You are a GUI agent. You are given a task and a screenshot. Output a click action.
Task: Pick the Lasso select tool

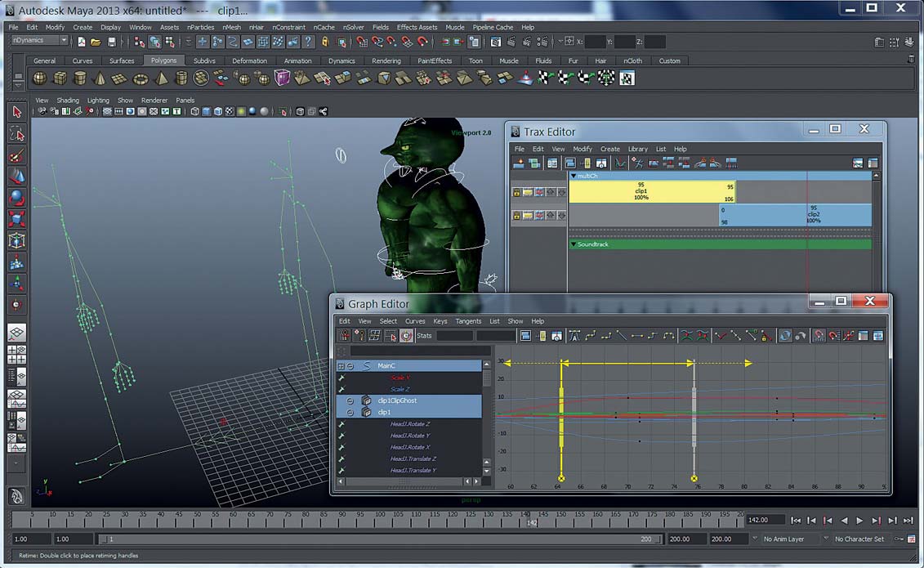click(x=16, y=134)
